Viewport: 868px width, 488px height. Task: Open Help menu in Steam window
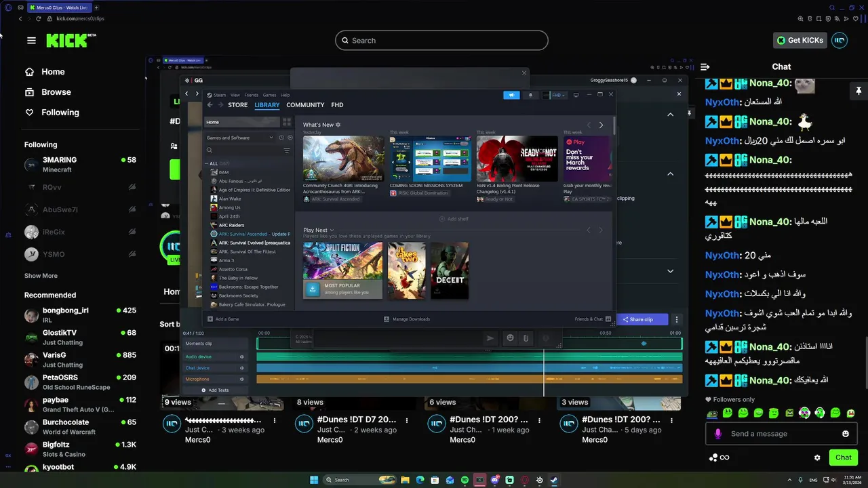coord(285,95)
